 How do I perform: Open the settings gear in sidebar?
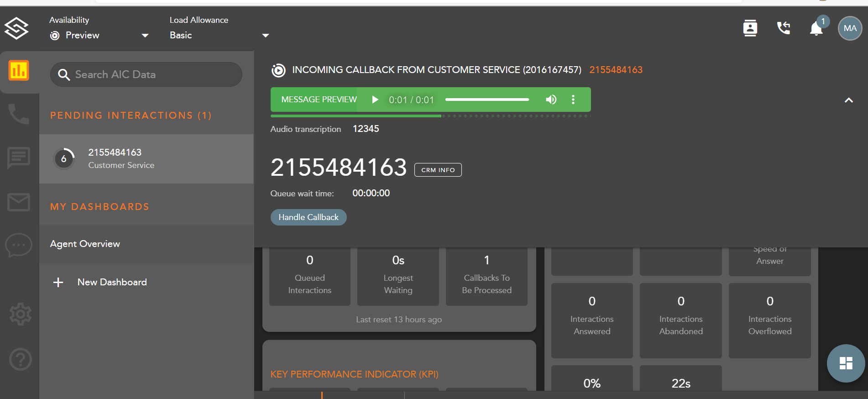click(x=20, y=314)
